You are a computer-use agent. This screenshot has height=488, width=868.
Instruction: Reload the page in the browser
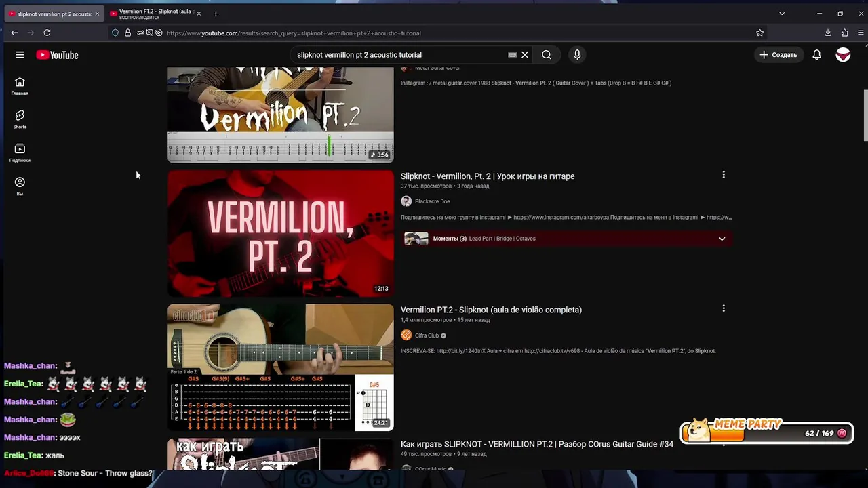click(47, 33)
